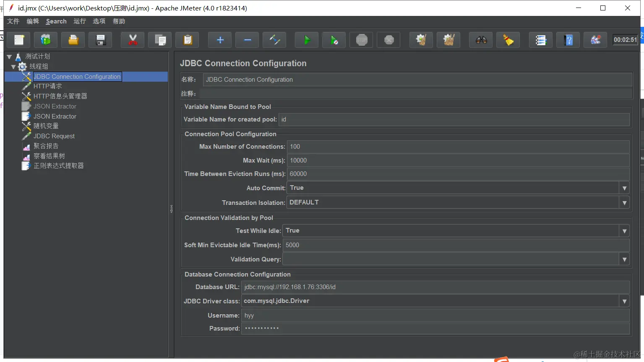Click the Max Wait (ms) field
Screen dimensions: 644x362
tap(458, 160)
